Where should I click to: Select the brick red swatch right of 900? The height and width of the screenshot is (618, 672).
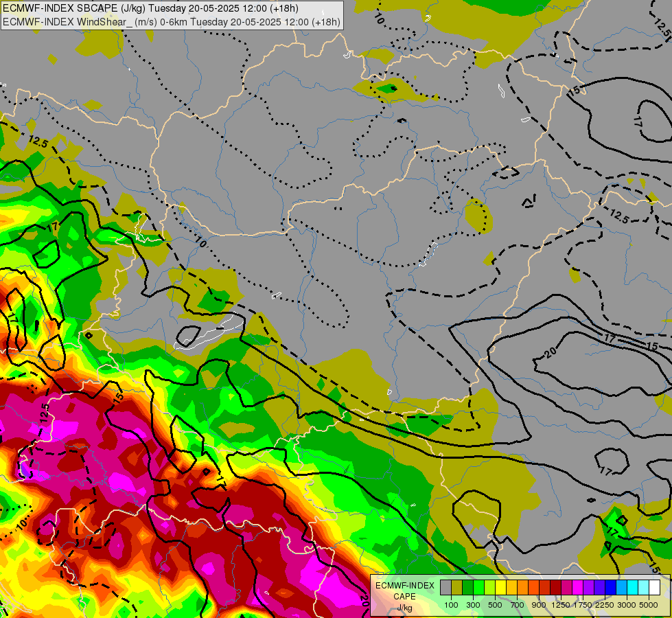coord(545,588)
